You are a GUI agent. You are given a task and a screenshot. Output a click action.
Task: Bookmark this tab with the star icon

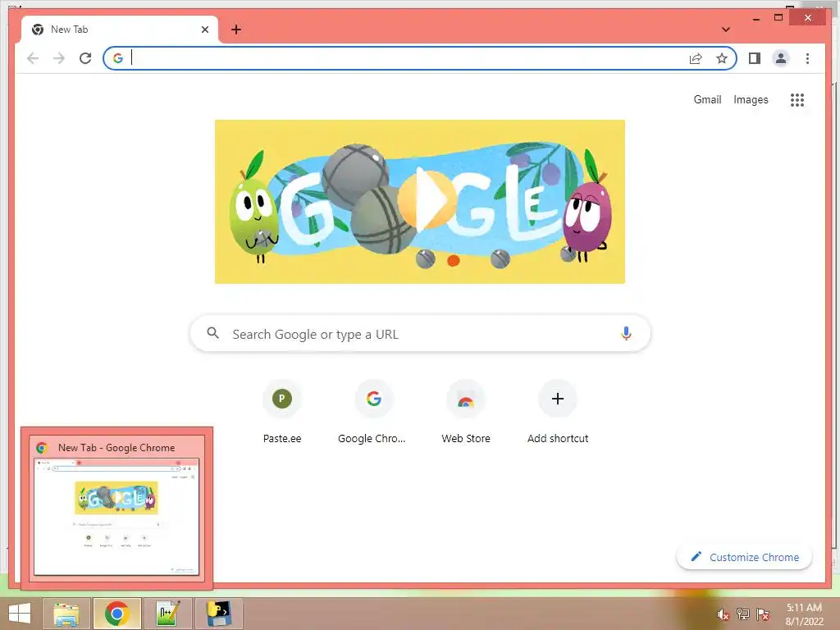click(722, 58)
